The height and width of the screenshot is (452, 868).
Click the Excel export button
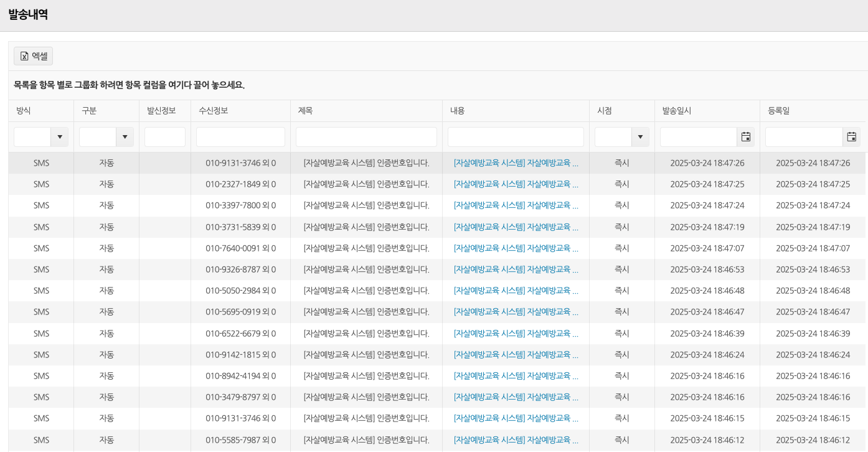click(x=34, y=56)
